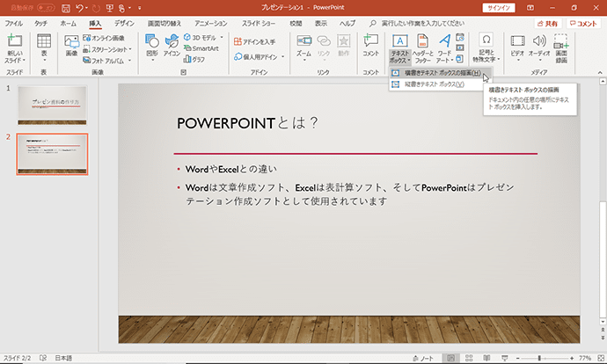Image resolution: width=607 pixels, height=364 pixels.
Task: Click the zoom slider handle
Action: tap(539, 358)
